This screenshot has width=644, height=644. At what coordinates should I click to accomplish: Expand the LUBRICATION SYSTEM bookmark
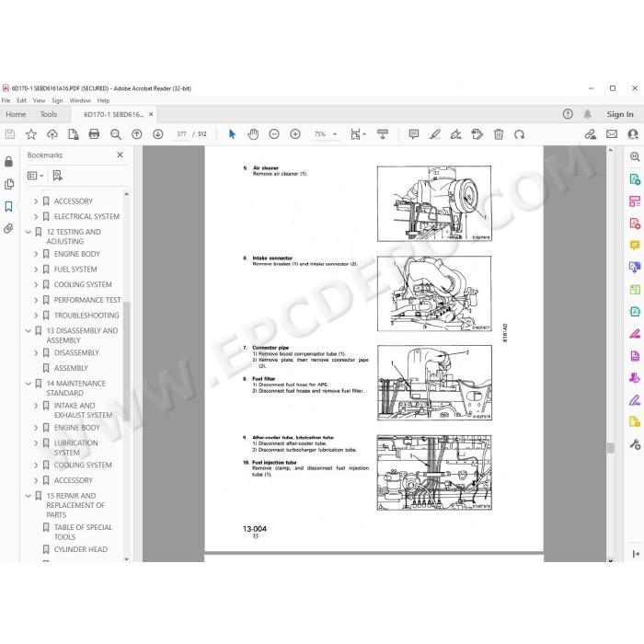coord(36,443)
